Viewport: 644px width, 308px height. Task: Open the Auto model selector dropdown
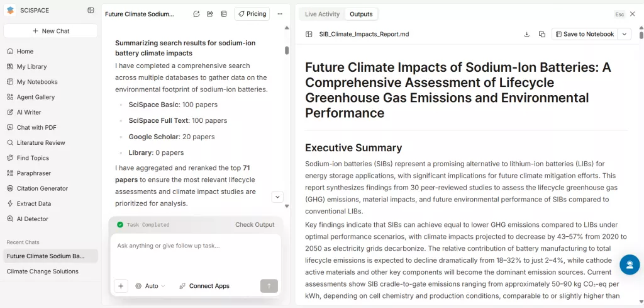point(150,286)
